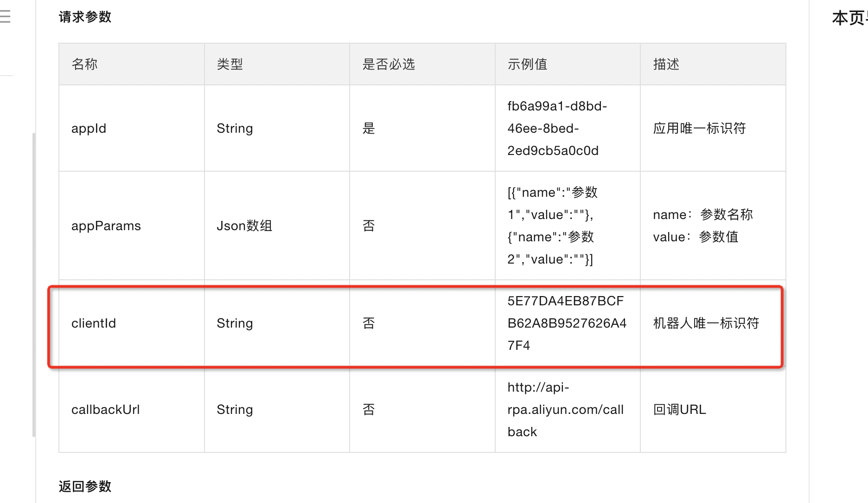868x503 pixels.
Task: Click the appParams name cell
Action: [106, 226]
